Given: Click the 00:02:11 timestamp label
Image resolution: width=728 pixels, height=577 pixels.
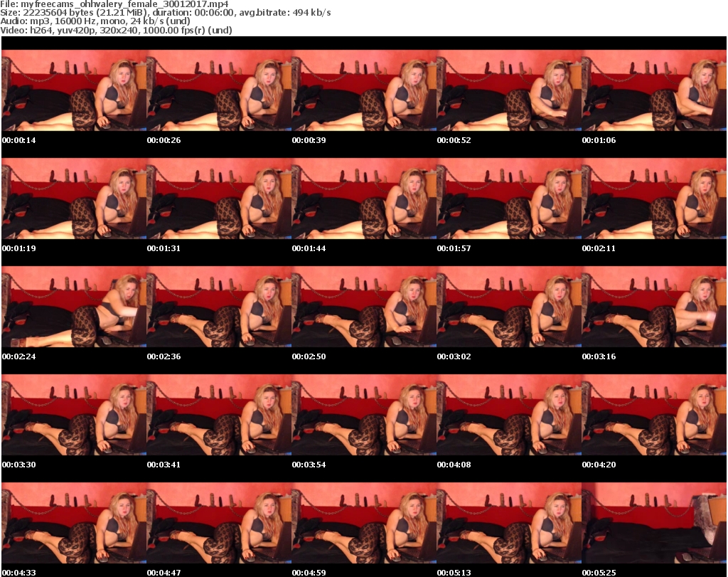Looking at the screenshot, I should (x=599, y=248).
